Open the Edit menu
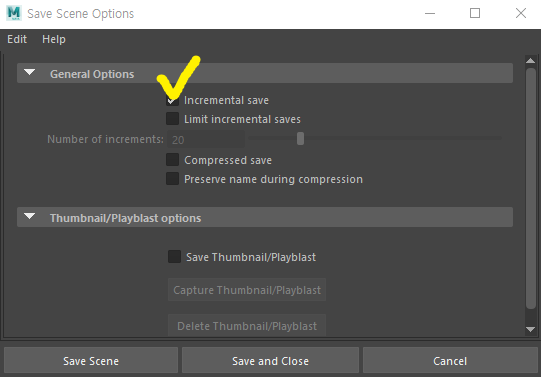 [x=17, y=39]
